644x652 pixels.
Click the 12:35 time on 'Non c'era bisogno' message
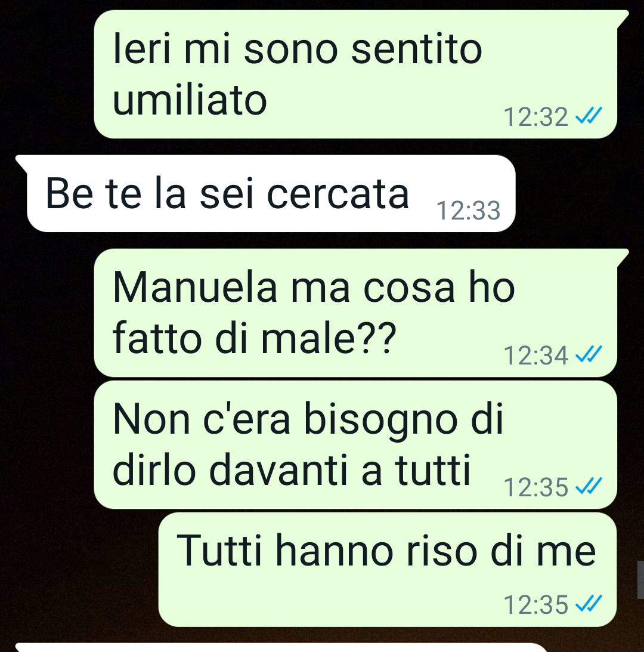(535, 487)
